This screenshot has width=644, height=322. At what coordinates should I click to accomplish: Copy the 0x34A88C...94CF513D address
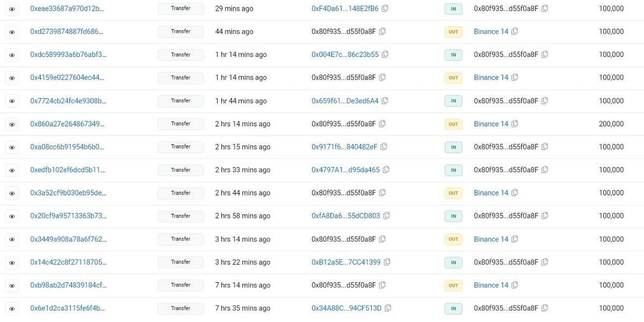(386, 308)
